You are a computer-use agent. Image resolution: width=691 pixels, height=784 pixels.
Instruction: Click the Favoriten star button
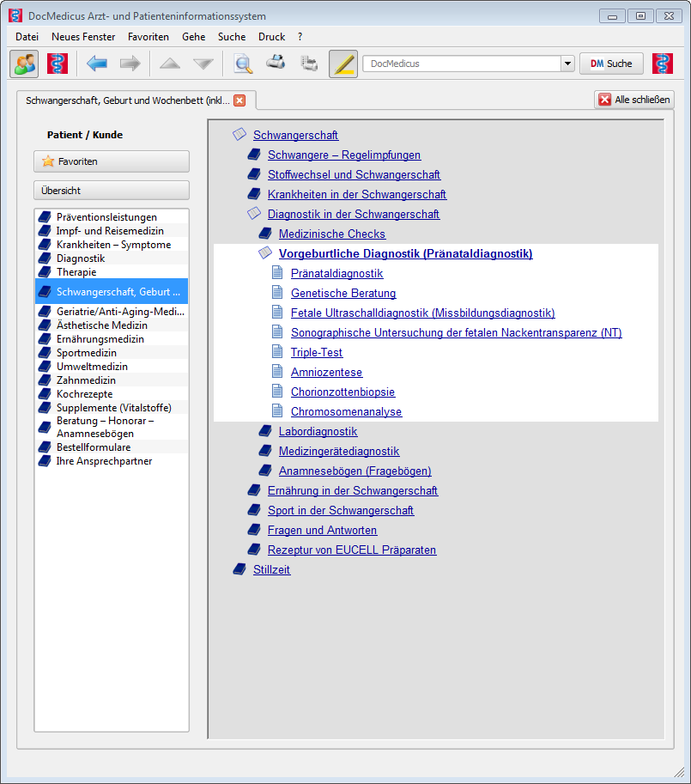tap(112, 161)
